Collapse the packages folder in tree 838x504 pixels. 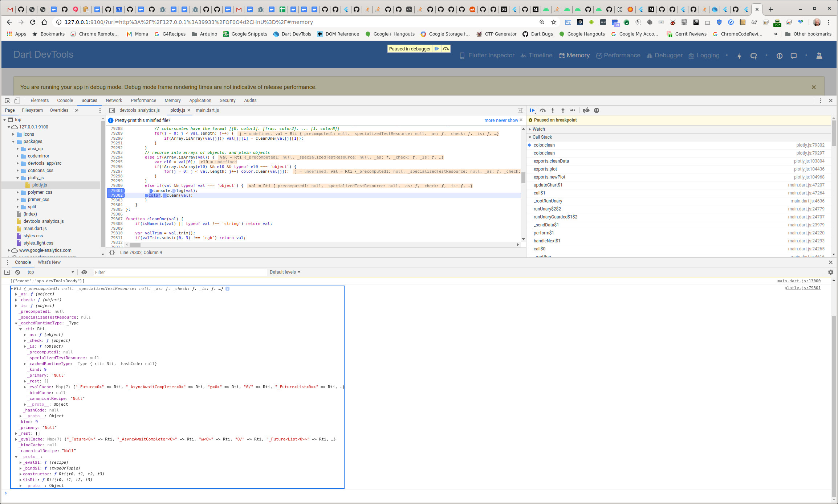point(13,142)
